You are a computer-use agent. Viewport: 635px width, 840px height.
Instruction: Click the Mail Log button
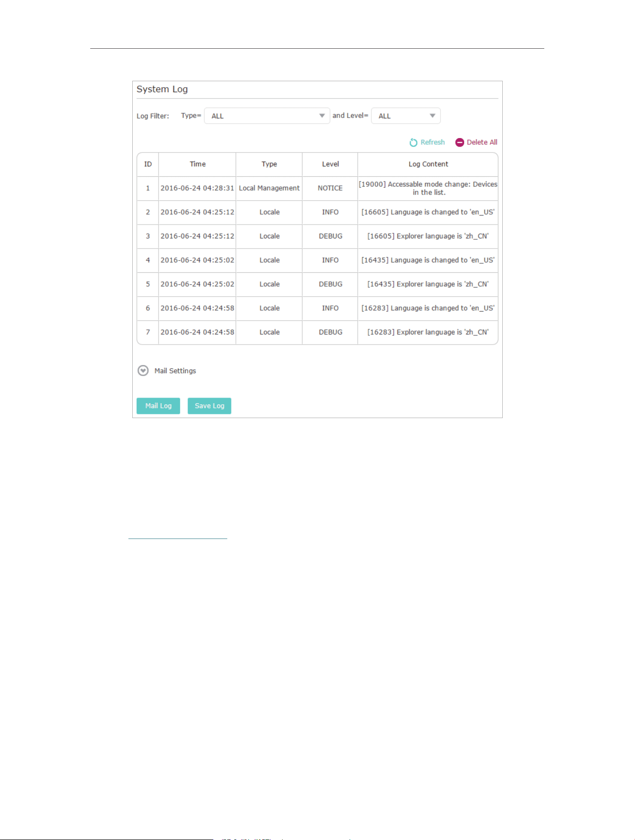[x=158, y=406]
